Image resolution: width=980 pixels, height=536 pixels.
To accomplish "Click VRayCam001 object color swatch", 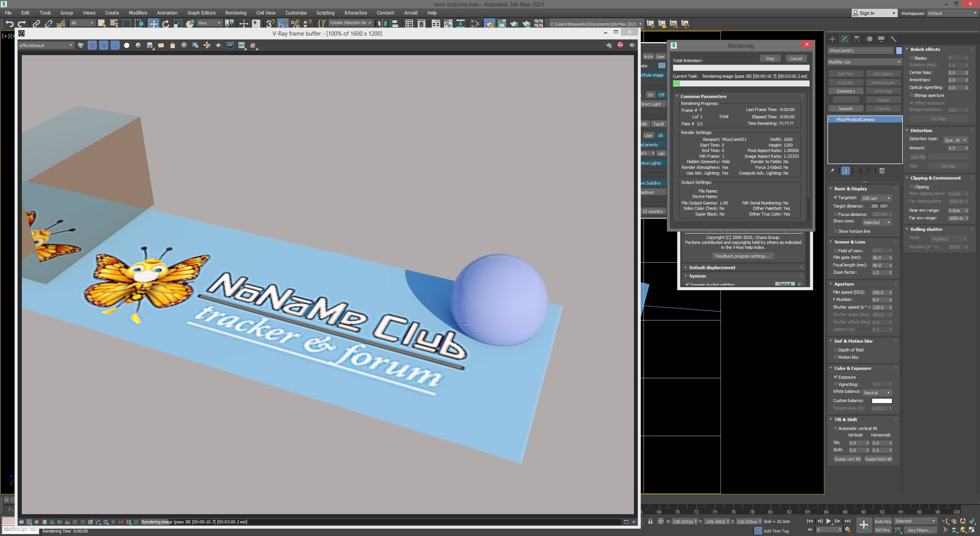I will [x=899, y=51].
